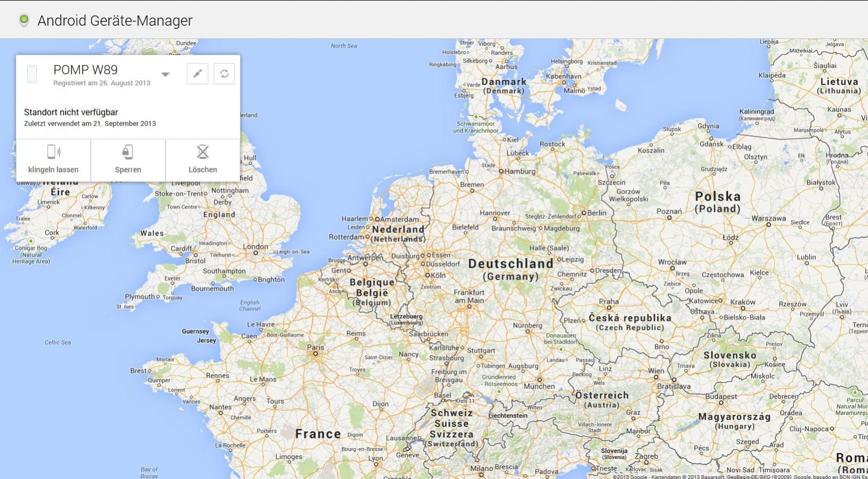Click the 'Leipzig' city label on map
868x479 pixels.
tap(573, 260)
